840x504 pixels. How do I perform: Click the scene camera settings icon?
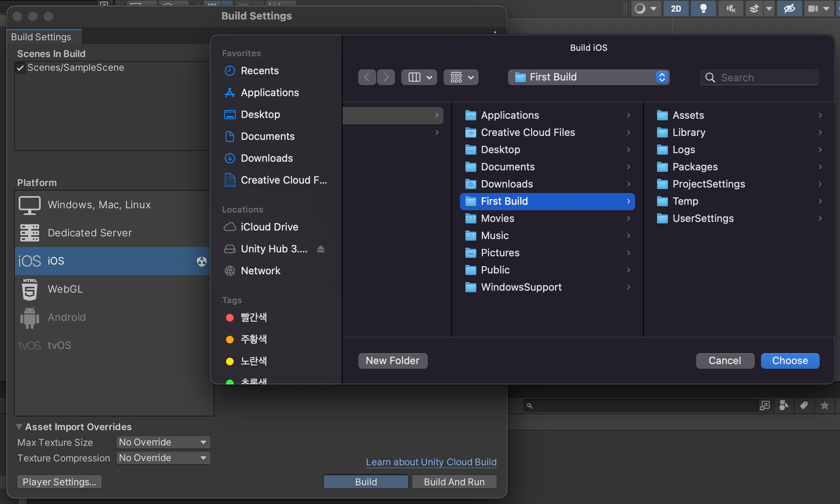pyautogui.click(x=813, y=9)
